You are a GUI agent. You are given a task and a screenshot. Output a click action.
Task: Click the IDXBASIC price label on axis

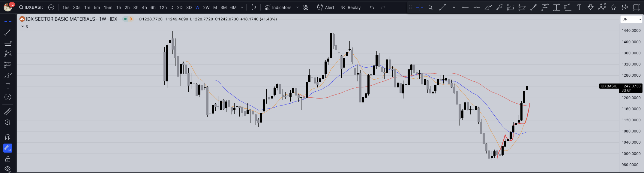(609, 86)
